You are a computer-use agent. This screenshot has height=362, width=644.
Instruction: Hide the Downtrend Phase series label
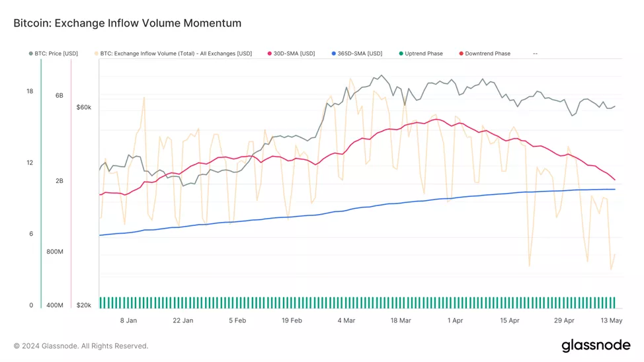tap(487, 54)
